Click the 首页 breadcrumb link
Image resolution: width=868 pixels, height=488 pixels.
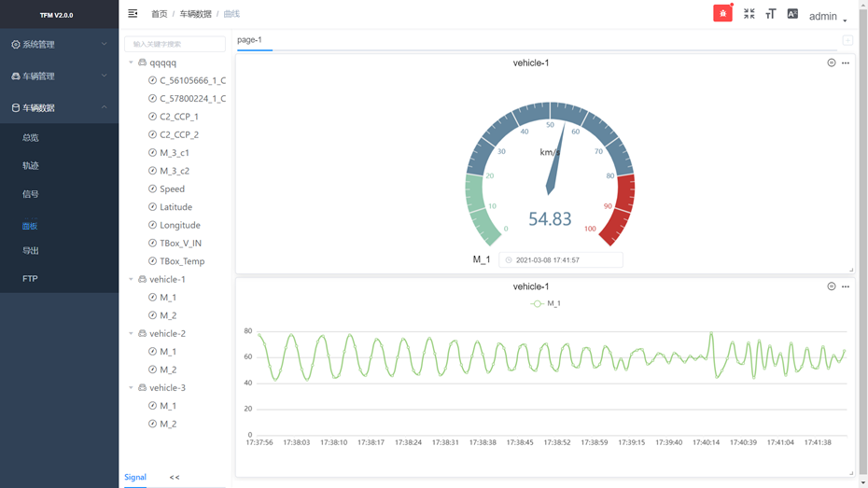160,14
